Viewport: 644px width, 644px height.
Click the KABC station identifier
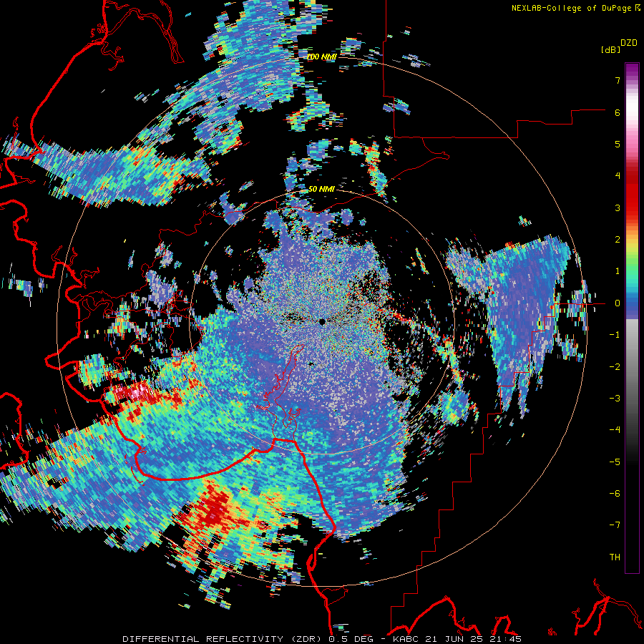point(406,639)
